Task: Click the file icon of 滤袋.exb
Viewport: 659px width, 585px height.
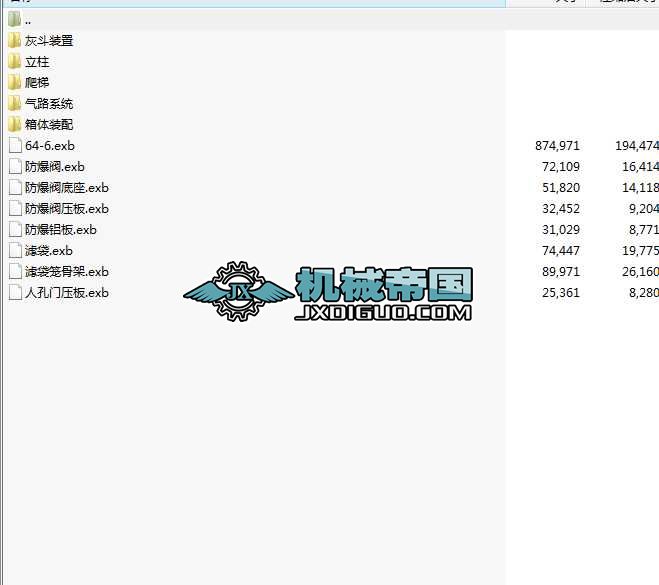Action: (15, 250)
